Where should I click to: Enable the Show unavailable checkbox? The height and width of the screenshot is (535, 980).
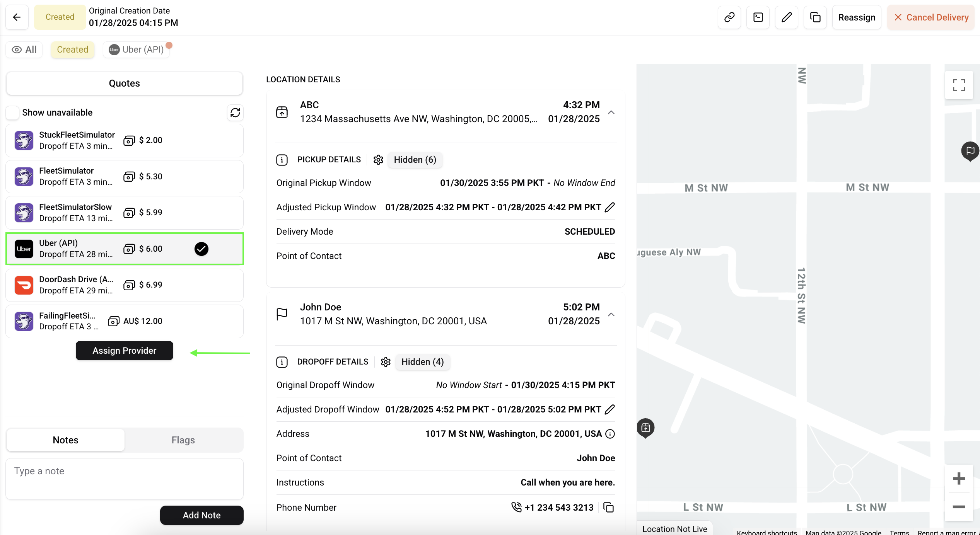tap(12, 112)
